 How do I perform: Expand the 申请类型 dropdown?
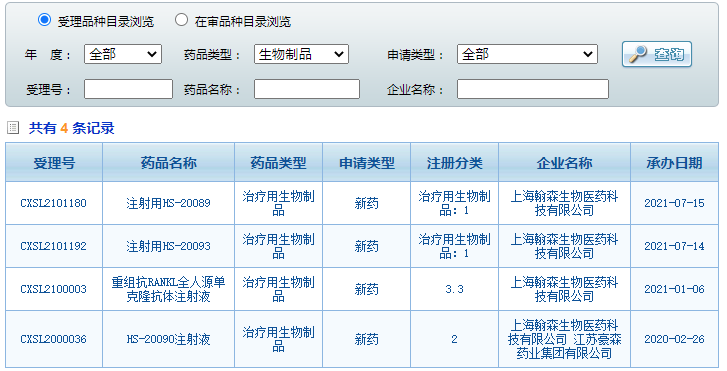coord(527,54)
